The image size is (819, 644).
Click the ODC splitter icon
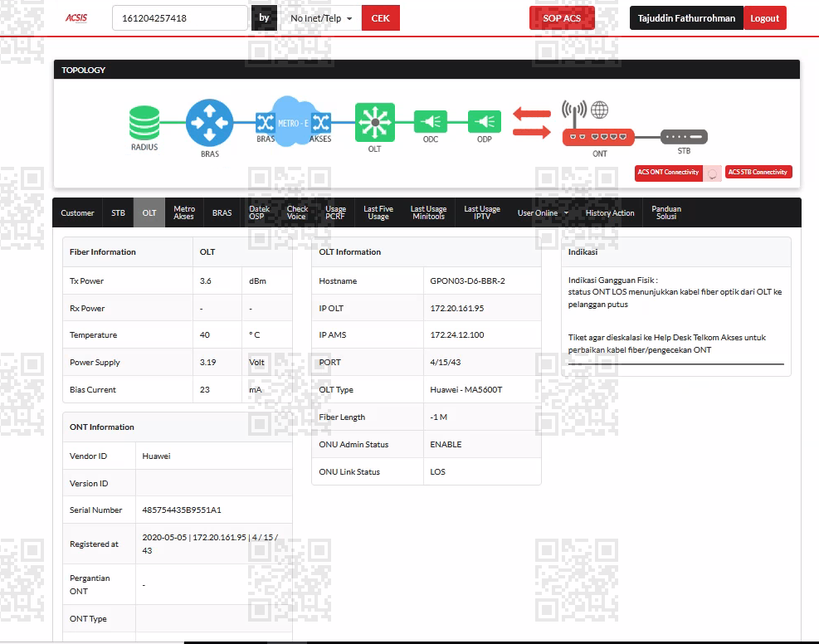(431, 122)
